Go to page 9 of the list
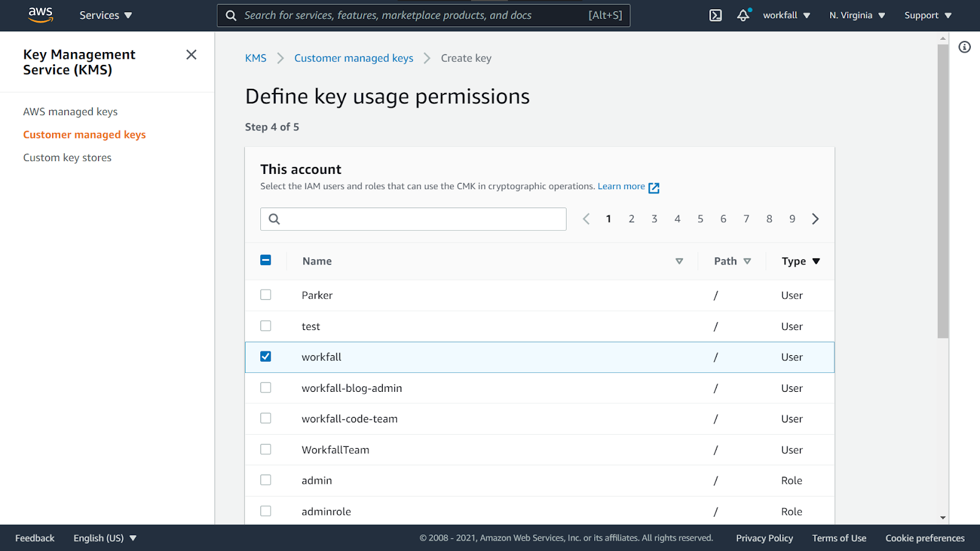 pyautogui.click(x=792, y=219)
